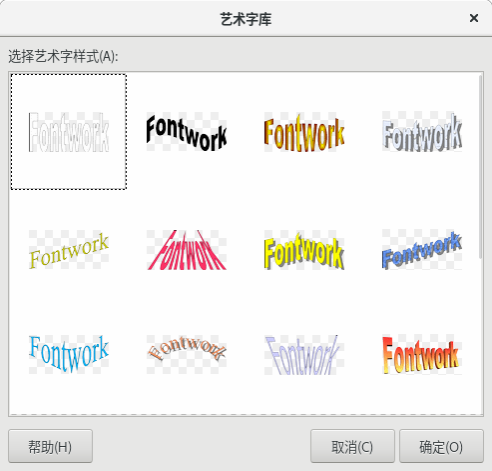This screenshot has height=471, width=492.
Task: Select the cyan wavy serif Fontwork style
Action: coord(69,355)
